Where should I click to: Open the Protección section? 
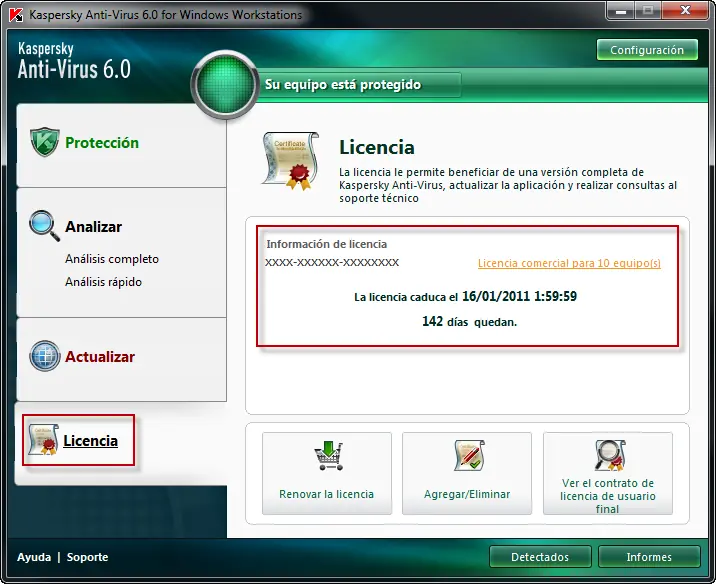tap(102, 143)
